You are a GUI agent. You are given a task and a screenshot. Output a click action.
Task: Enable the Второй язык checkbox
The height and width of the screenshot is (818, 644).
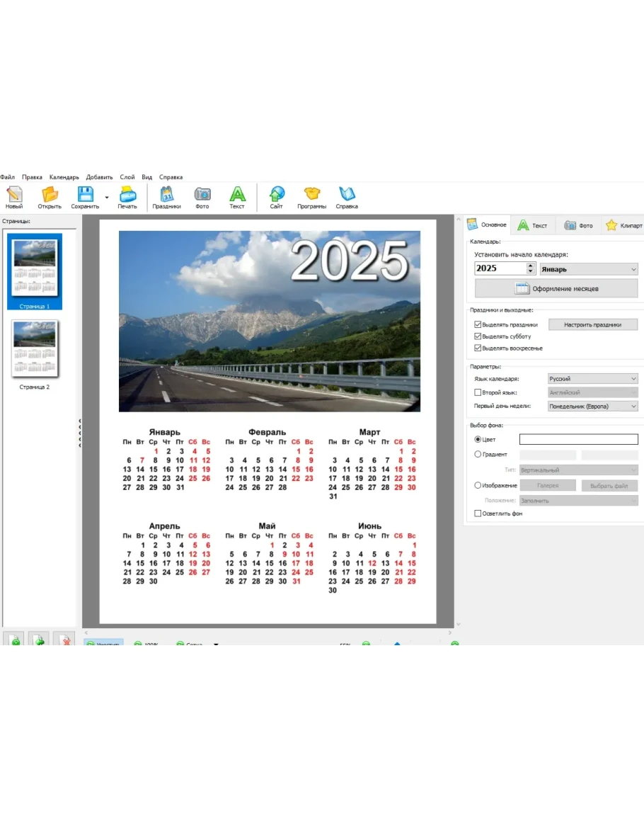[478, 392]
